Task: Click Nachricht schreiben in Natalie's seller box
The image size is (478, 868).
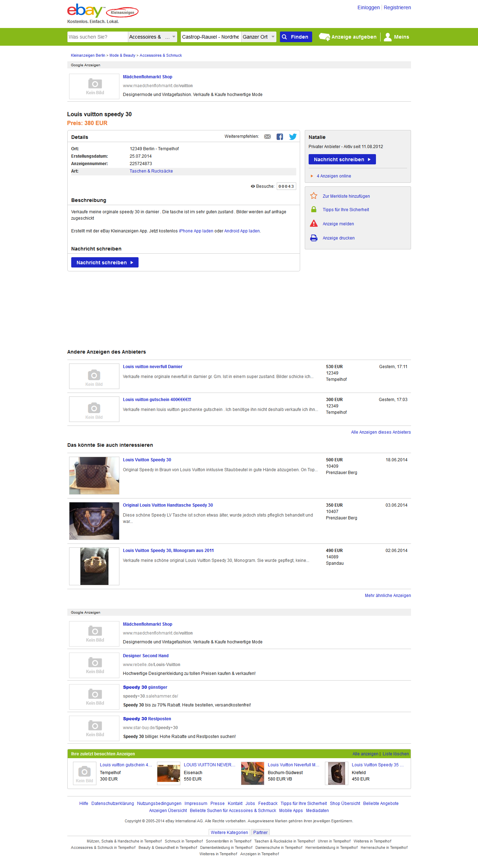Action: point(342,159)
